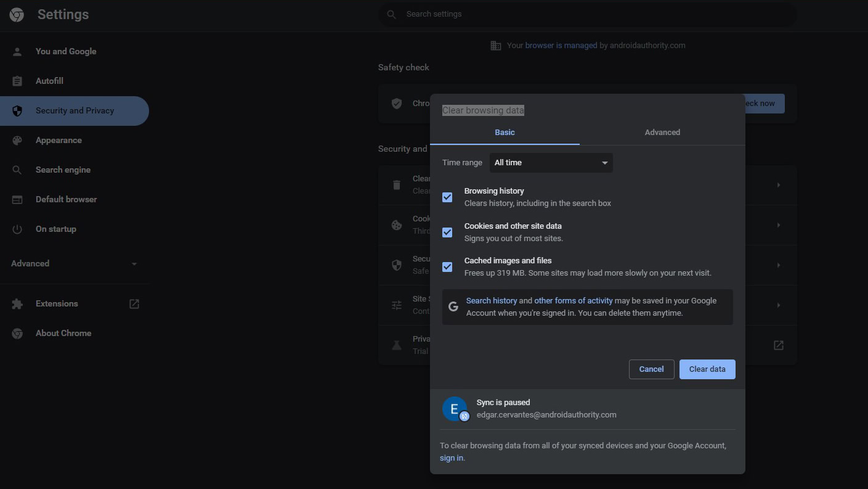Switch to the Advanced tab
Image resolution: width=868 pixels, height=489 pixels.
(x=662, y=133)
